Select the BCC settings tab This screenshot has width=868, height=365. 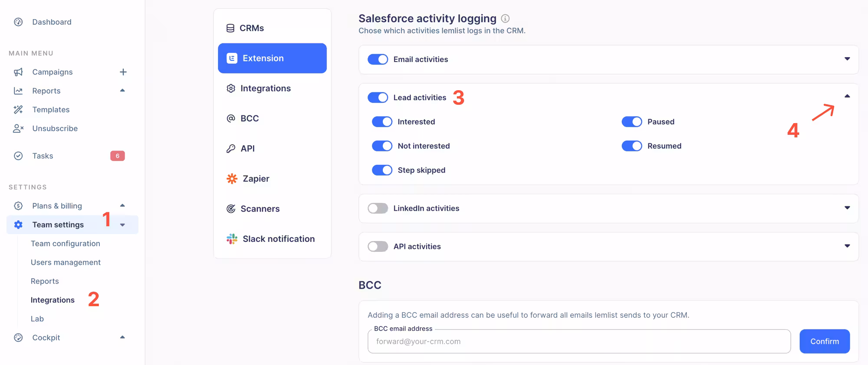tap(249, 118)
